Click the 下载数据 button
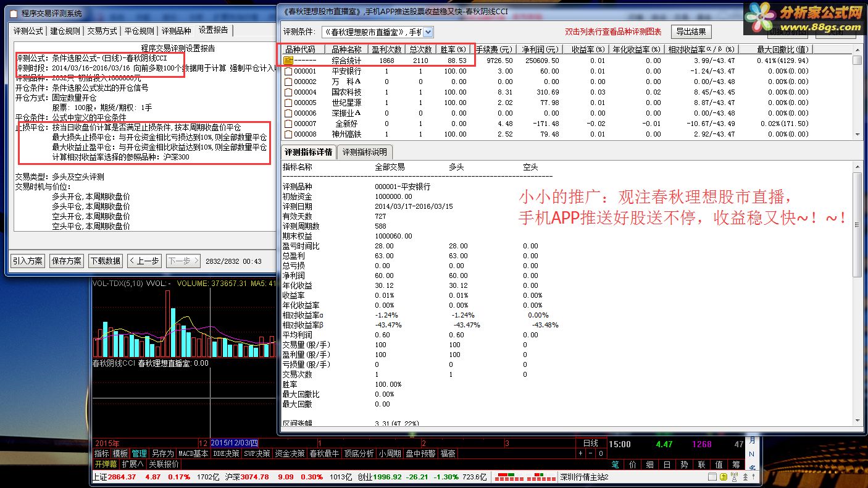The width and height of the screenshot is (868, 488). [x=105, y=261]
